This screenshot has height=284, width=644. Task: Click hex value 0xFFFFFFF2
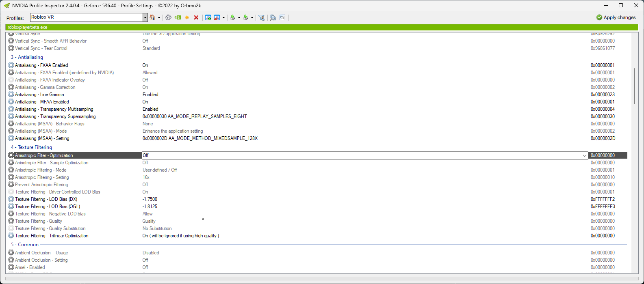tap(603, 199)
